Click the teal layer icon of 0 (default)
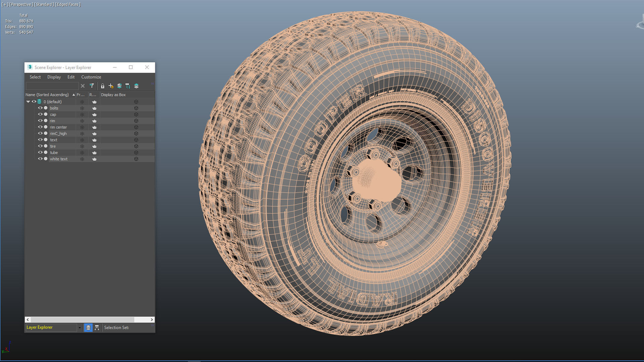Image resolution: width=644 pixels, height=362 pixels. tap(40, 102)
